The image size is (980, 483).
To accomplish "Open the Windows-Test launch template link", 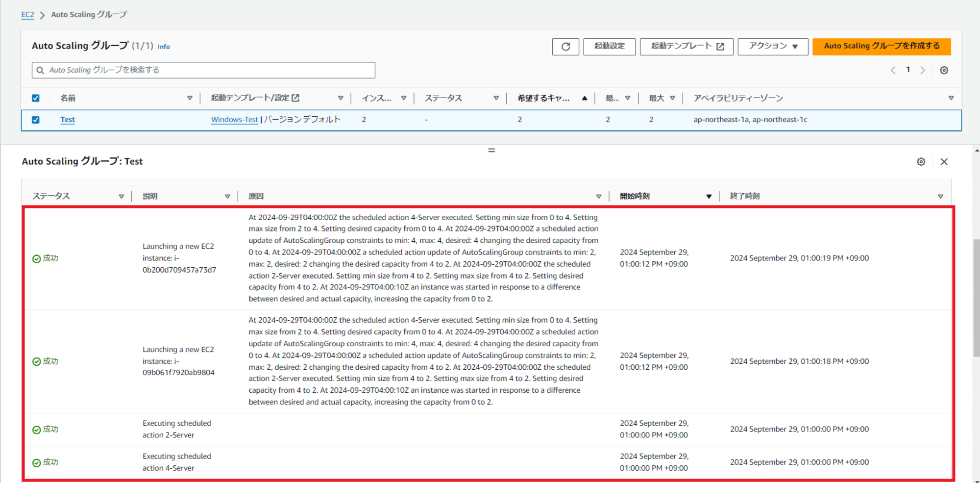I will click(234, 120).
